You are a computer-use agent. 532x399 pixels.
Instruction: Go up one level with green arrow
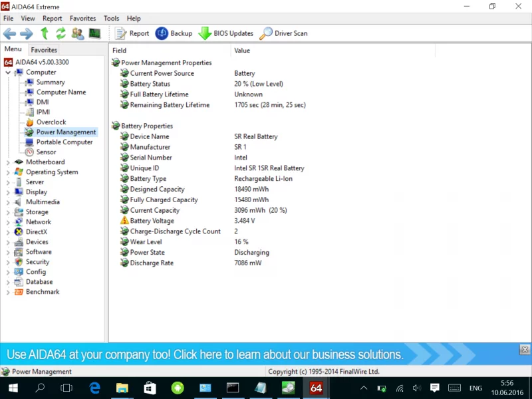tap(45, 33)
